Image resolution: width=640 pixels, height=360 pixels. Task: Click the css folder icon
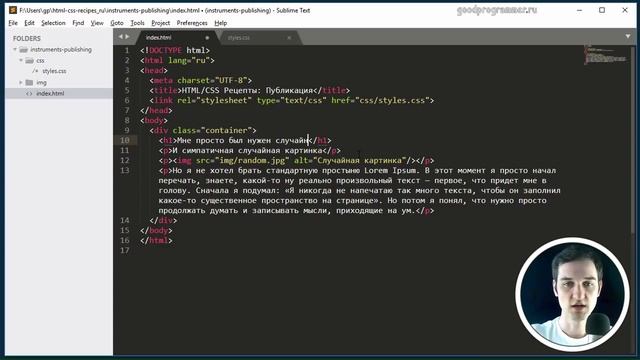point(29,60)
